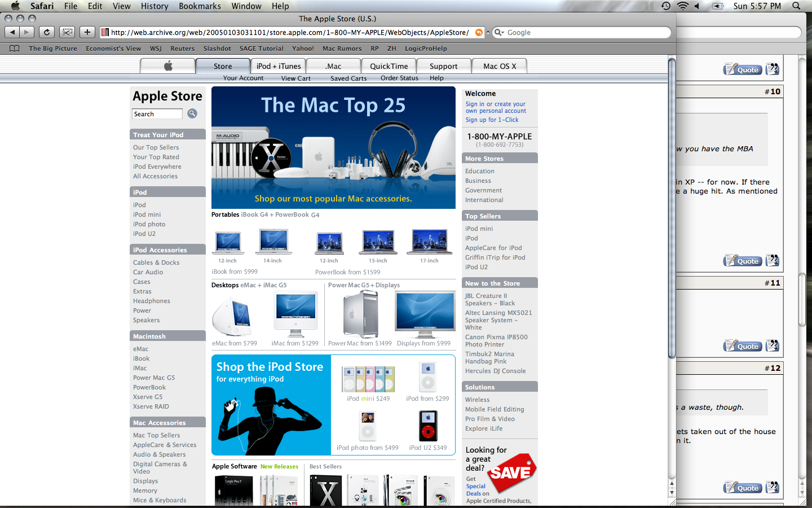Image resolution: width=812 pixels, height=508 pixels.
Task: Click the Power Mac G5 tower image
Action: [x=360, y=314]
